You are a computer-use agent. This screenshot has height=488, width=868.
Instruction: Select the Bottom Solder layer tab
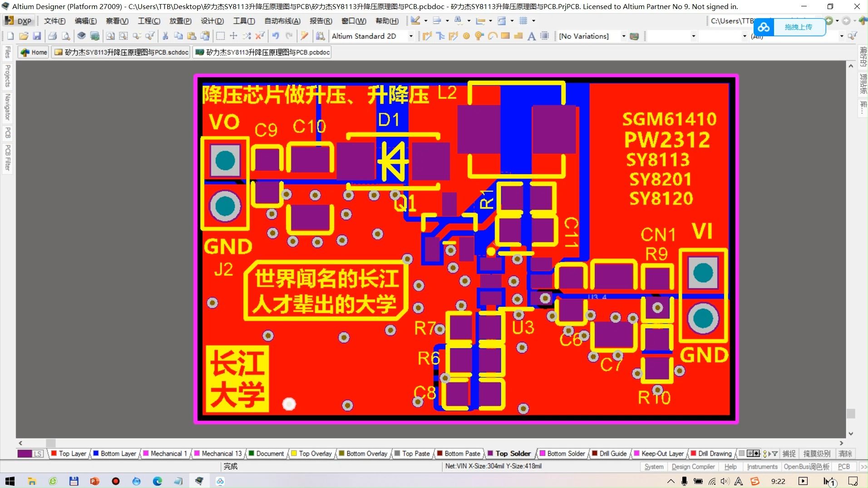[562, 454]
